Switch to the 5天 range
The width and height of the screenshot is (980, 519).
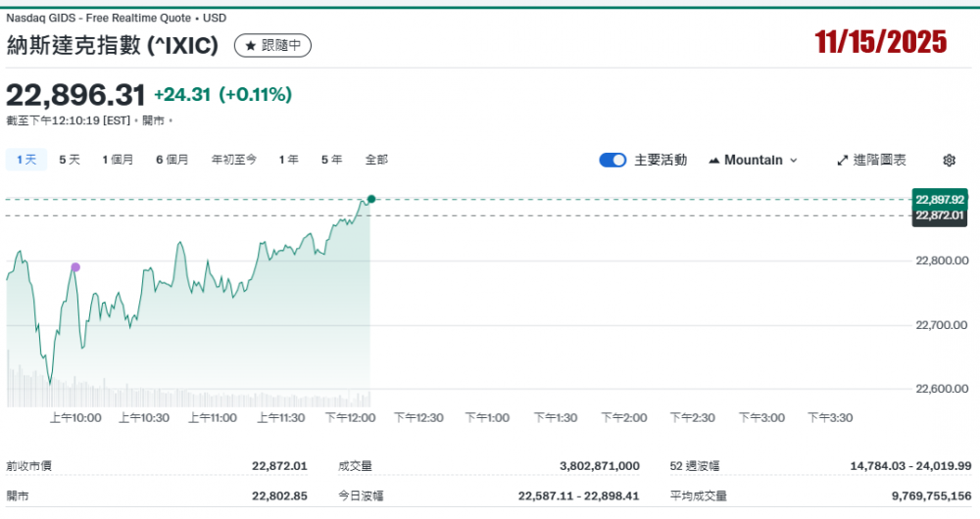click(x=70, y=160)
